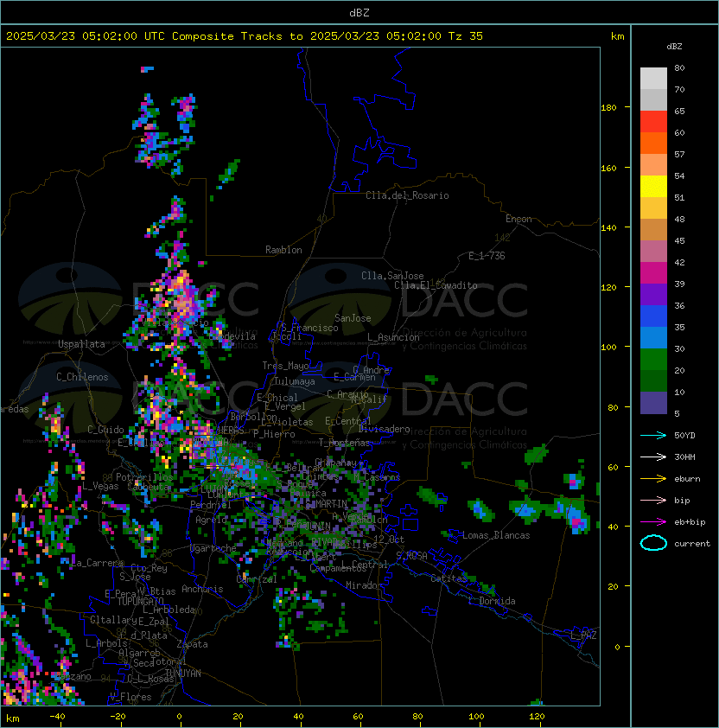Click the 'Uspallata' place label

point(81,344)
